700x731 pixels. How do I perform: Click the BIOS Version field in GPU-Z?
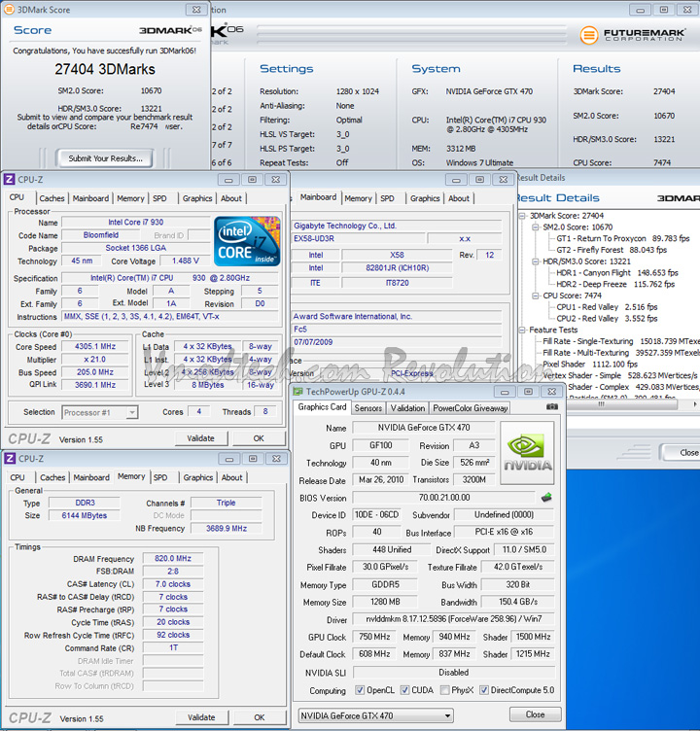click(443, 498)
